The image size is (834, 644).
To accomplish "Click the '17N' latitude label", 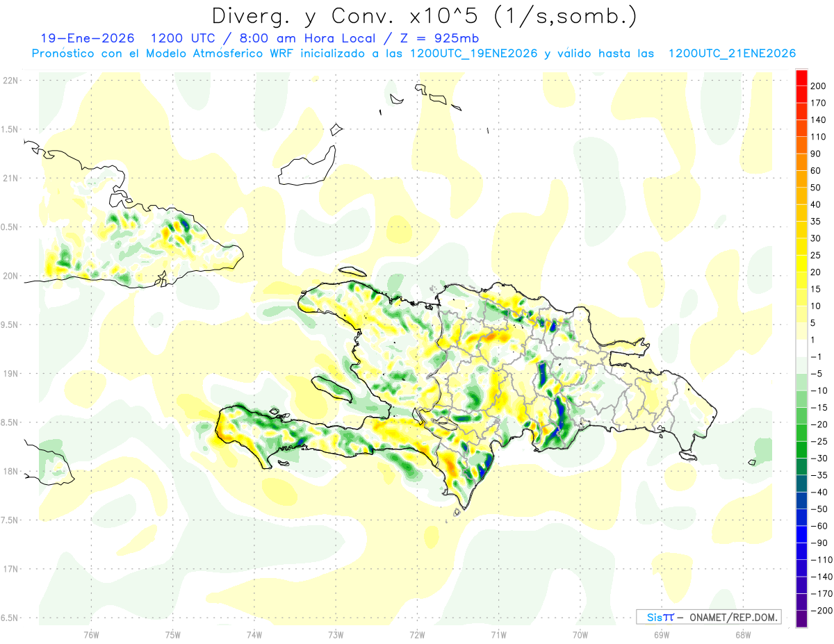I will click(10, 569).
